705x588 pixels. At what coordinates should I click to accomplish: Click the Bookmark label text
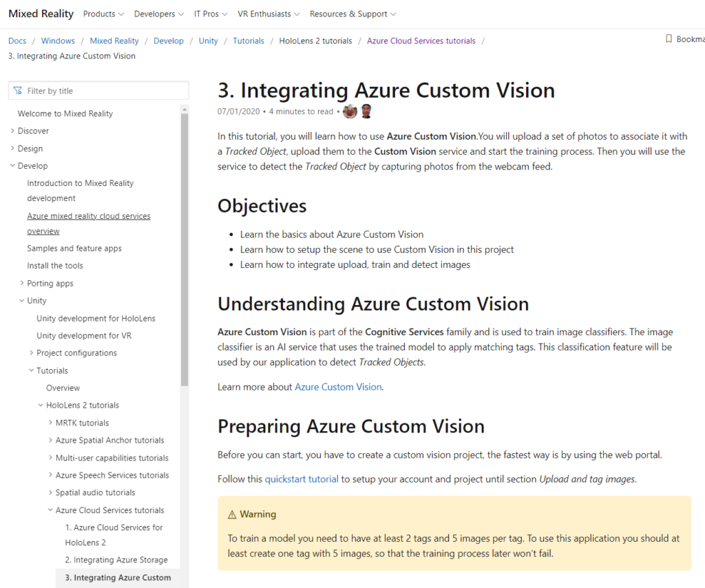tap(691, 39)
